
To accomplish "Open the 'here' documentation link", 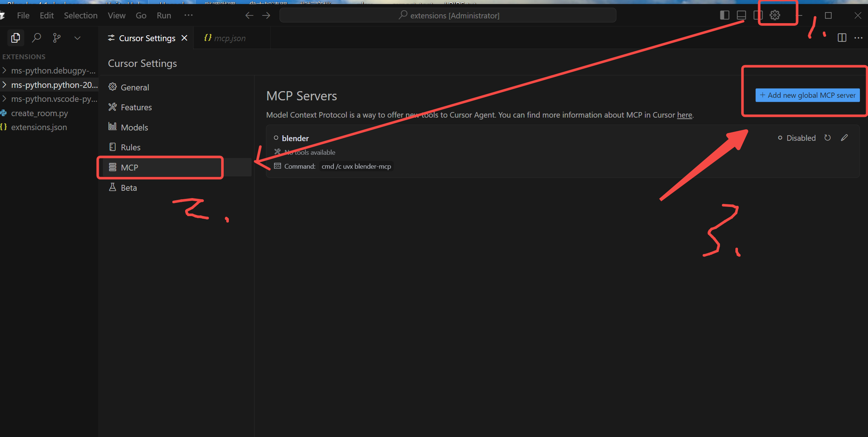I will tap(684, 115).
